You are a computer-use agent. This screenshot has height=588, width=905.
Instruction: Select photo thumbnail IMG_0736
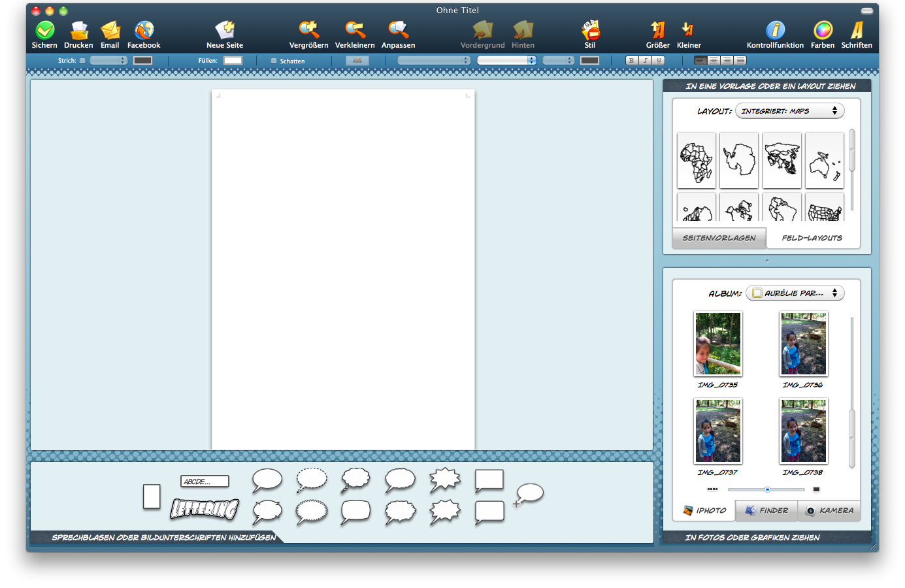point(803,344)
